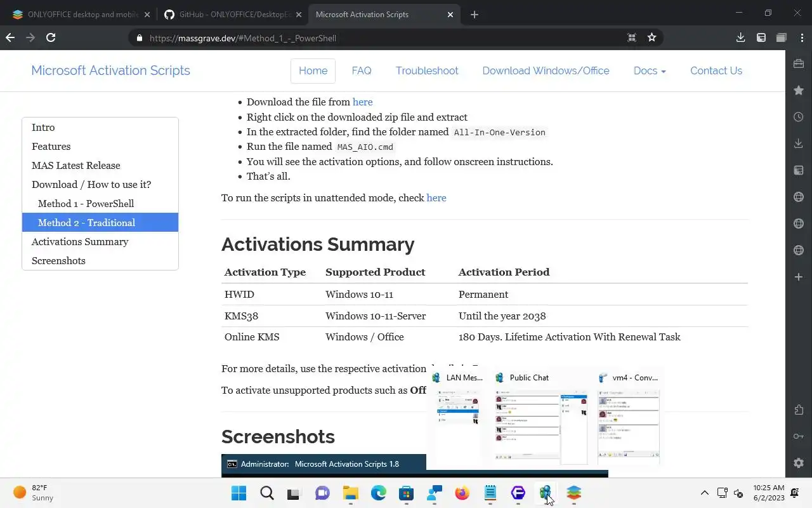The image size is (812, 508).
Task: Go to Download Windows/Office page
Action: [546, 70]
